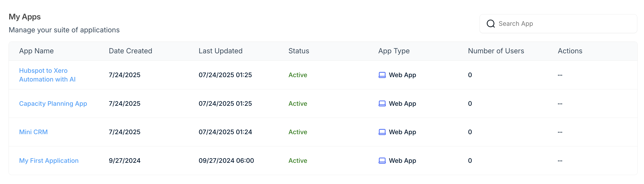The image size is (644, 184).
Task: Click user count 0 for Hubspot to Xero
Action: (470, 75)
